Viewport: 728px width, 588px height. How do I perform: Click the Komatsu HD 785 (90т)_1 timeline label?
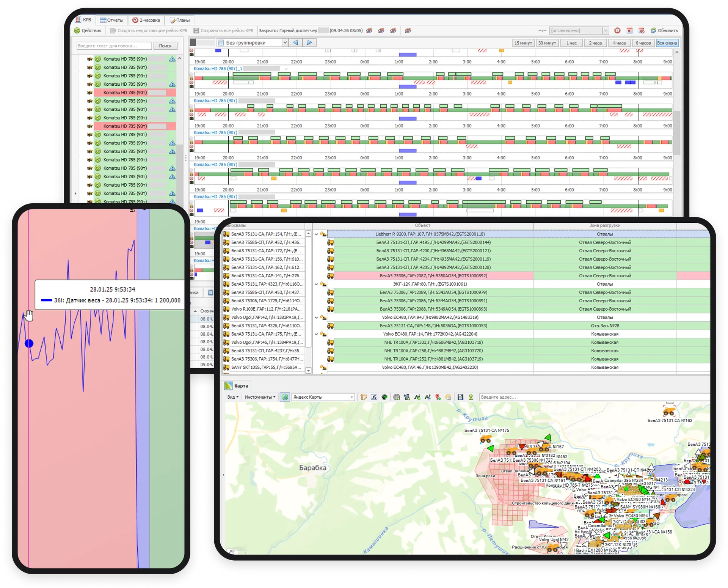218,69
